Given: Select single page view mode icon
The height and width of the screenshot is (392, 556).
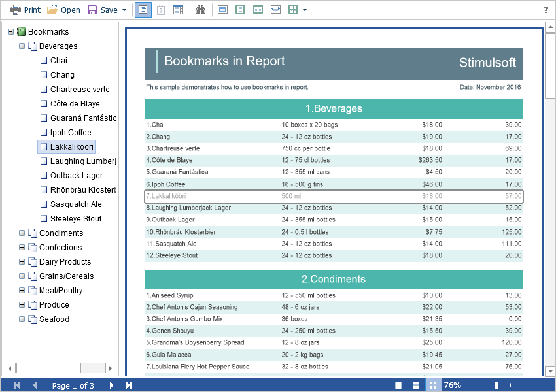Looking at the screenshot, I should point(398,385).
